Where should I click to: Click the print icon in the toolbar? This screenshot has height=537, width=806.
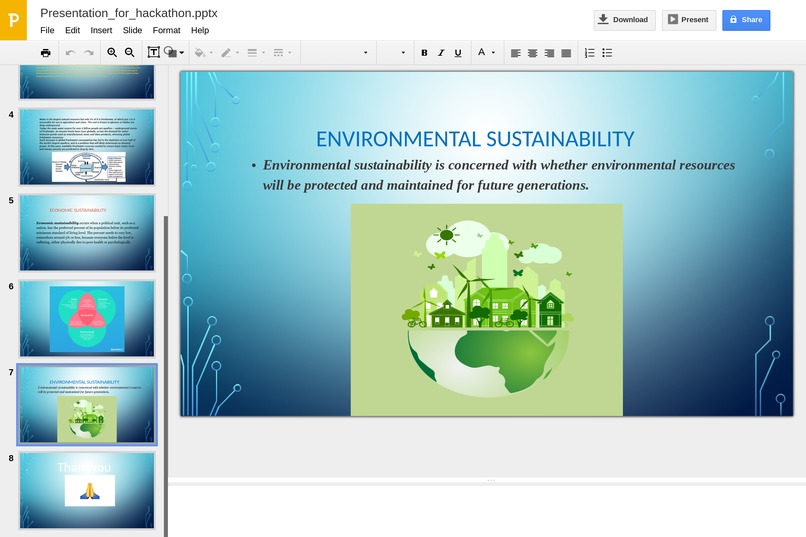pos(45,52)
